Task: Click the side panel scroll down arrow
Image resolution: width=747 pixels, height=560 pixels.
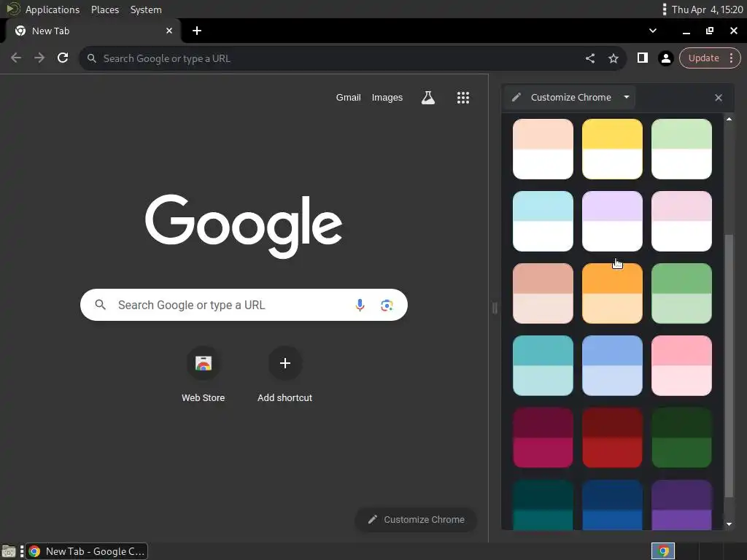Action: tap(729, 524)
